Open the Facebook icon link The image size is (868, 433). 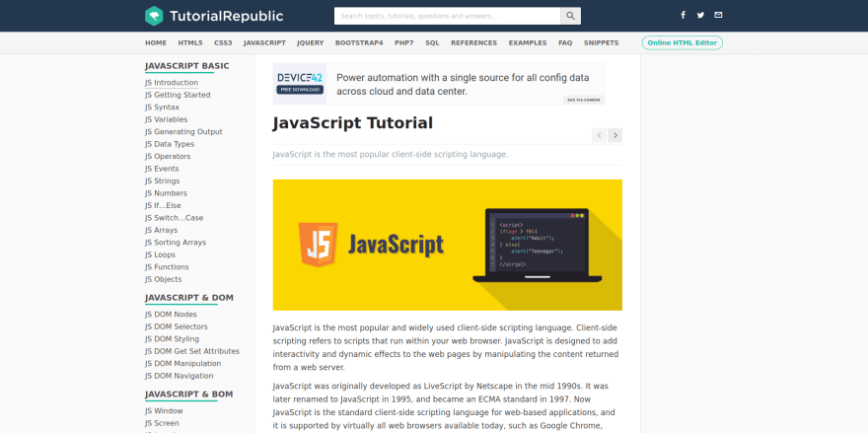[684, 15]
